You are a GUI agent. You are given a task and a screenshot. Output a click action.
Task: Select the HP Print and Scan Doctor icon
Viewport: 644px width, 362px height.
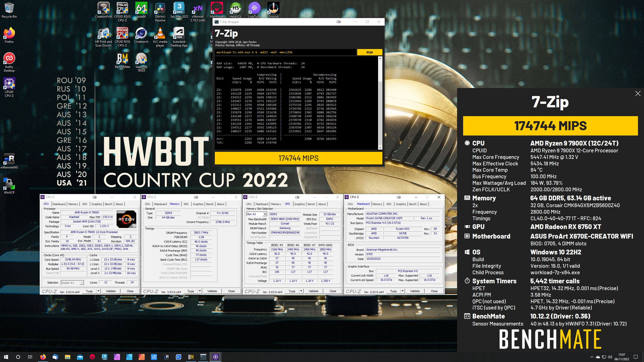tap(103, 37)
